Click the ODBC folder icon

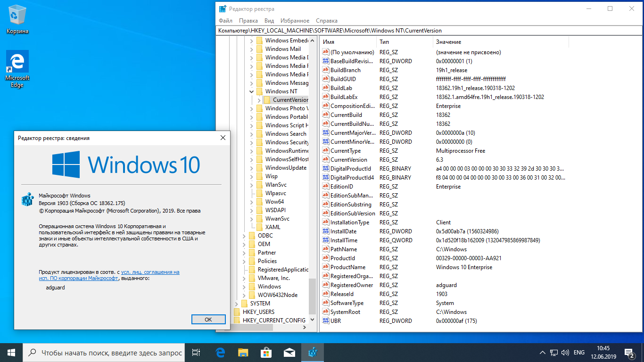252,235
